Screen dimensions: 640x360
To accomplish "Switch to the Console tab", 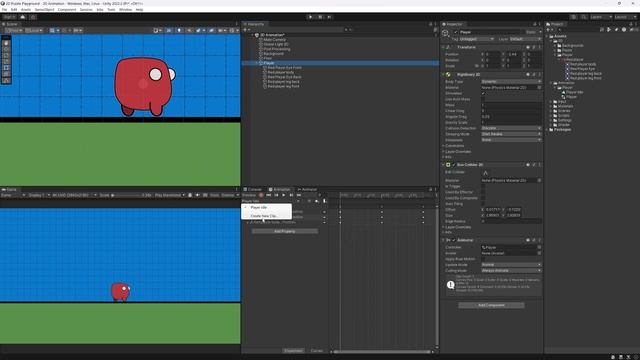I will point(253,189).
